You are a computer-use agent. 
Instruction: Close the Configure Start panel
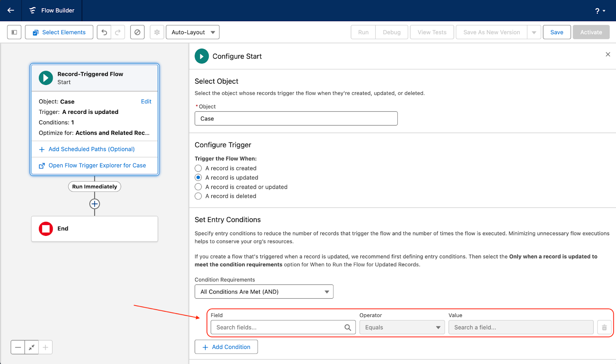[608, 55]
